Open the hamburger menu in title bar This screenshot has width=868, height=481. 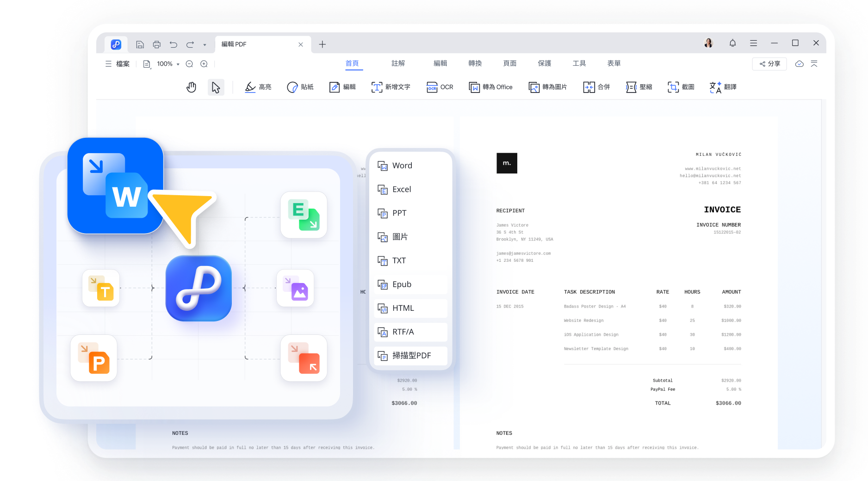coord(753,43)
